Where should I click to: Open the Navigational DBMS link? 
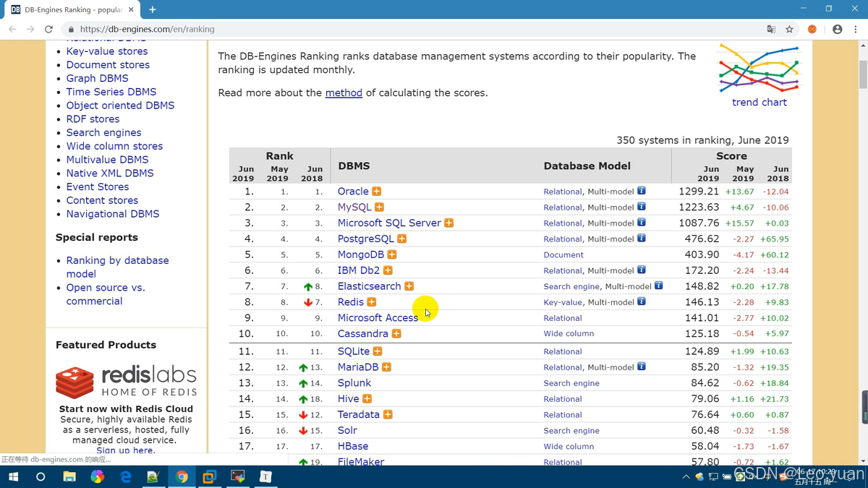tap(113, 214)
